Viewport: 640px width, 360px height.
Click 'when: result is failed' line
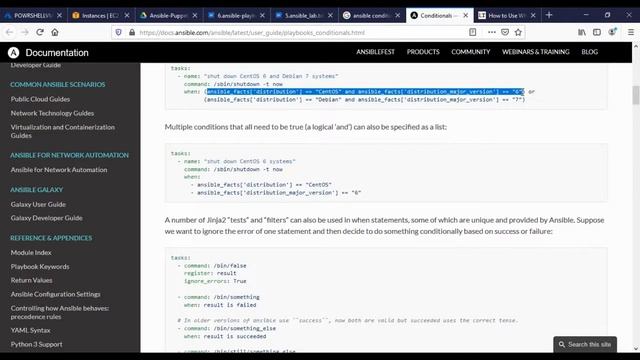220,305
